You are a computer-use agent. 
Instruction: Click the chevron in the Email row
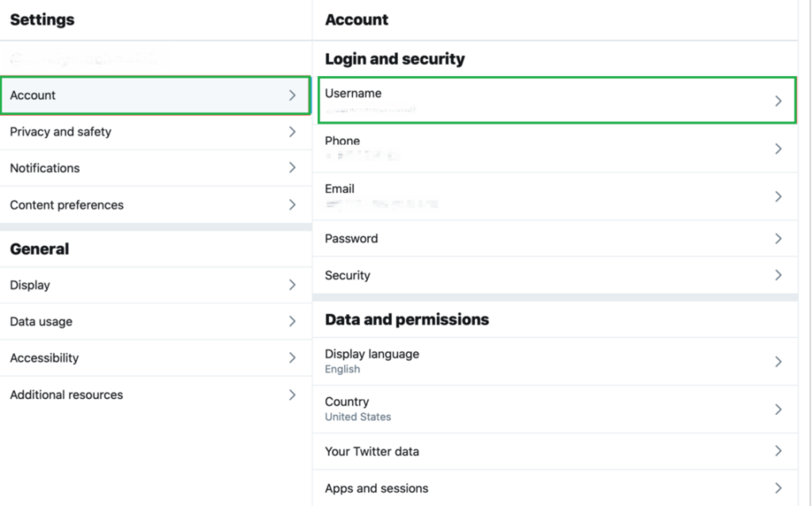(778, 196)
